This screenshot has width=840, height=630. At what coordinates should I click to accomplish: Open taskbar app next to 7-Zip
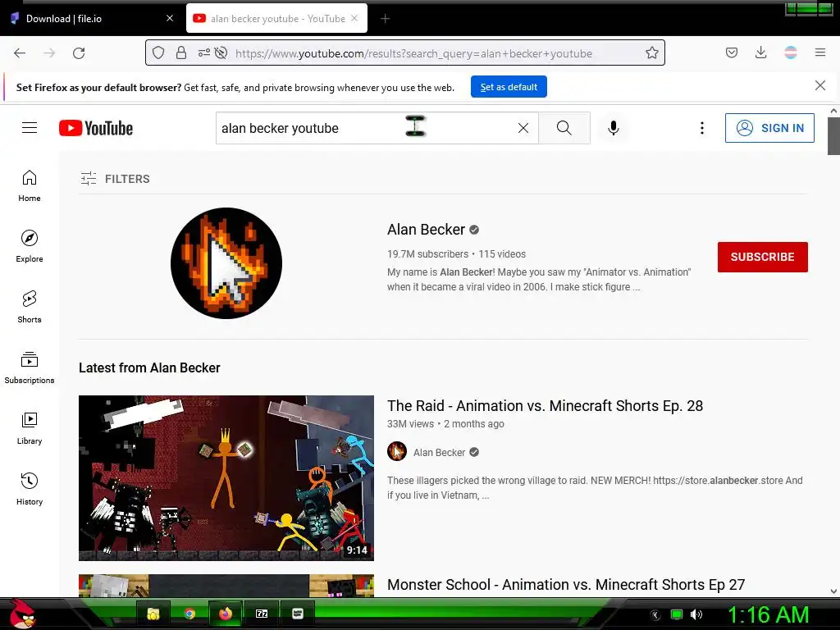pos(297,614)
